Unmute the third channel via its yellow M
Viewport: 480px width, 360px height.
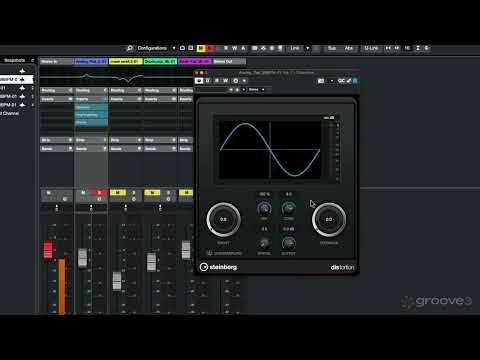[117, 192]
